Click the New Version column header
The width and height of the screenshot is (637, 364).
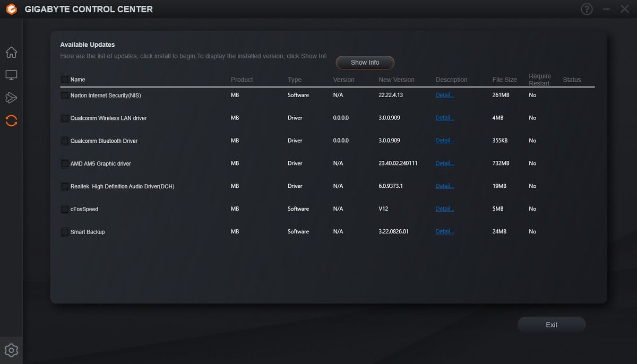point(397,80)
